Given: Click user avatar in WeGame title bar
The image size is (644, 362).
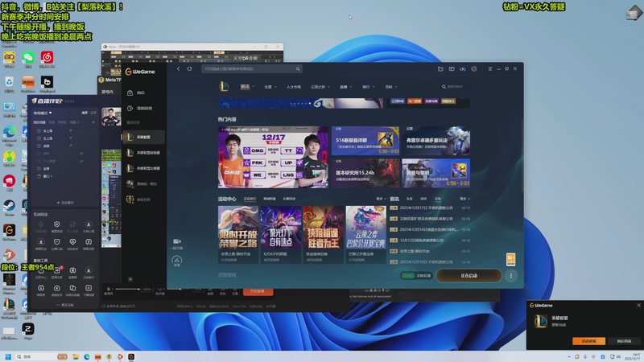Looking at the screenshot, I should pyautogui.click(x=474, y=68).
